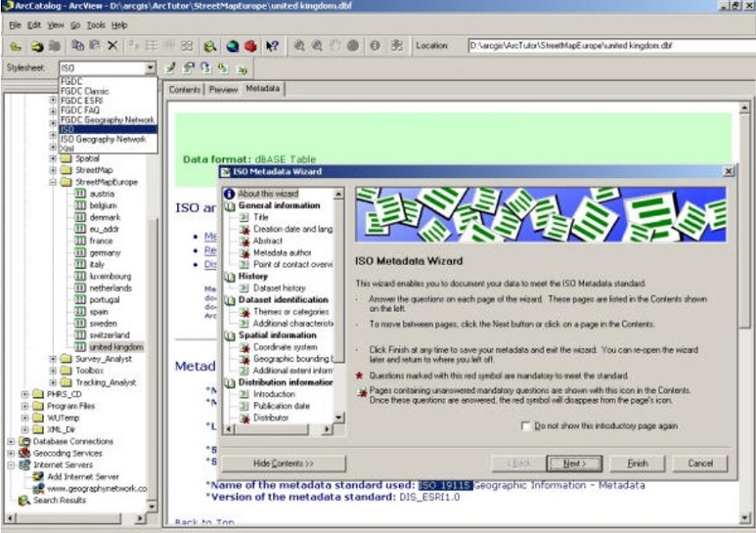Click the Paste toolbar icon

tap(95, 46)
